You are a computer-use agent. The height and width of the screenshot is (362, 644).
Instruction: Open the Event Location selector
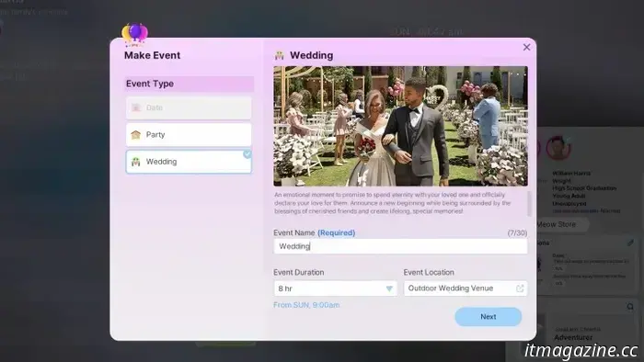click(x=466, y=288)
